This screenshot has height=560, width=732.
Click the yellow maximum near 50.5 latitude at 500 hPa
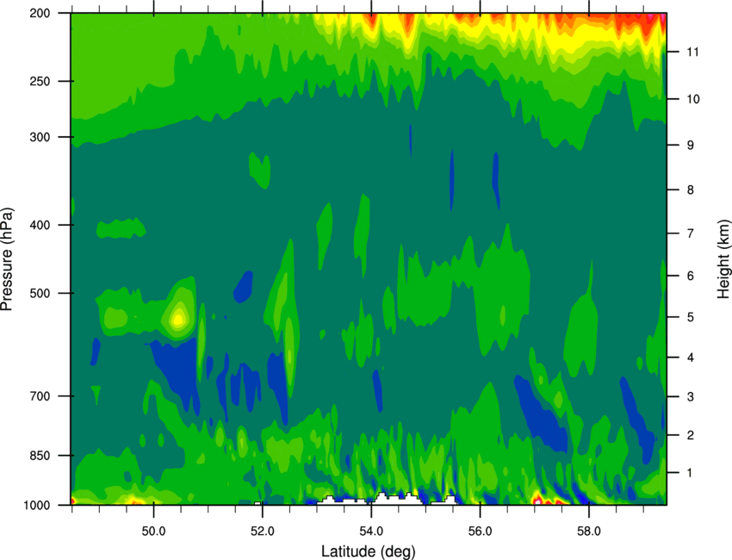coord(178,320)
